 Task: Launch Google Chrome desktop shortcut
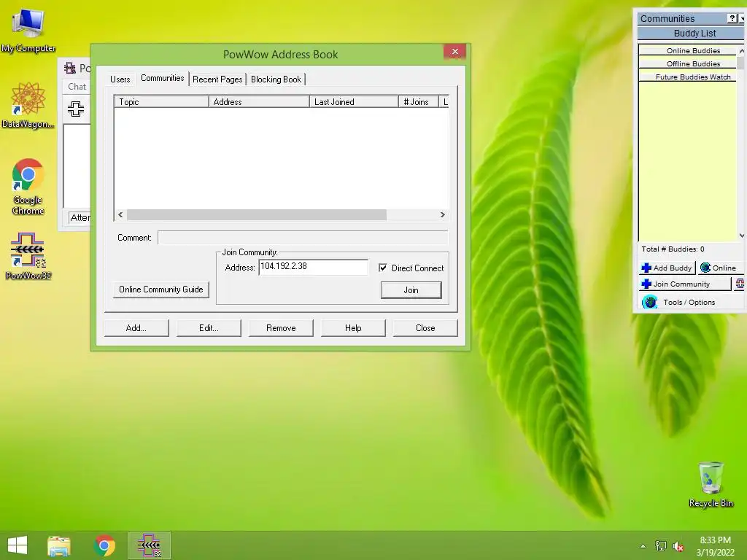28,186
